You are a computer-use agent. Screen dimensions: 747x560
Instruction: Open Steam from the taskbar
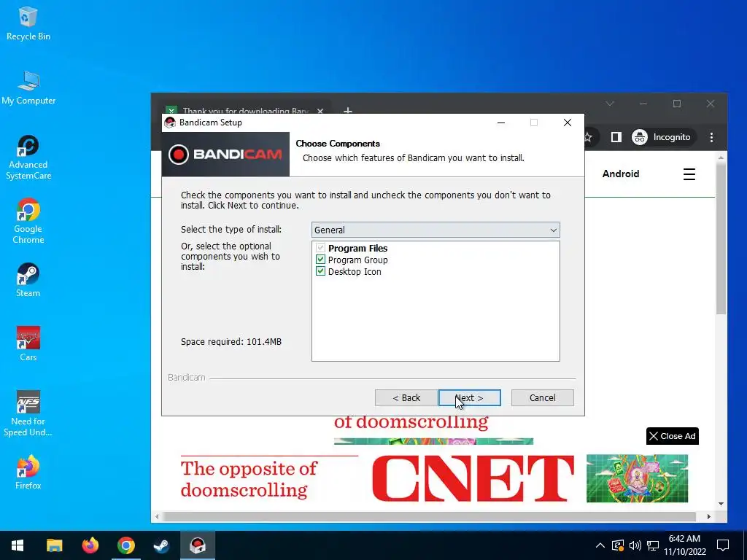161,545
